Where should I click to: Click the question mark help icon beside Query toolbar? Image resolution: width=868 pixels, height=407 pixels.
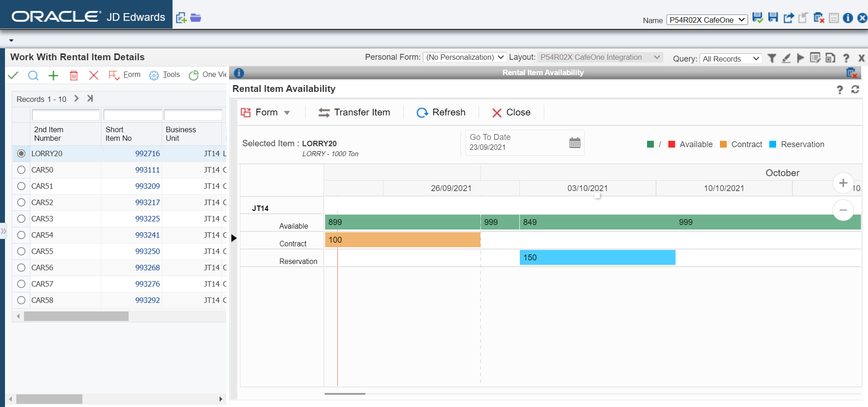(x=846, y=58)
